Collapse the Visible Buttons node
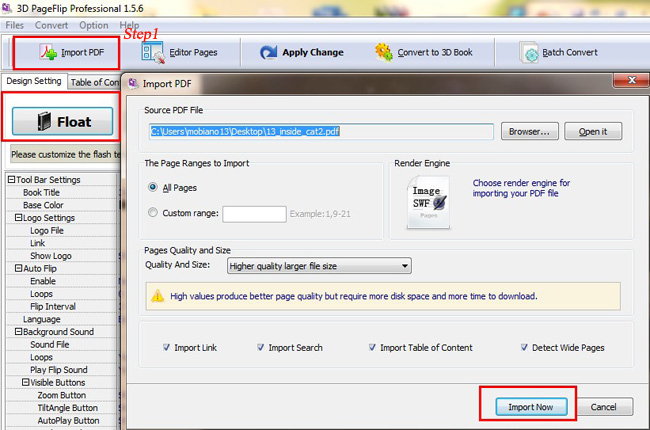 [x=26, y=382]
